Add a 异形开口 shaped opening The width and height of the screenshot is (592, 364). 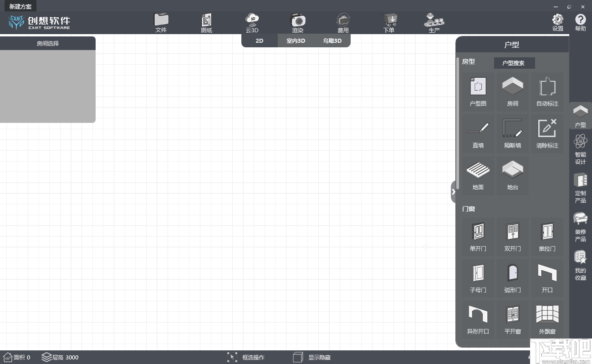[478, 319]
